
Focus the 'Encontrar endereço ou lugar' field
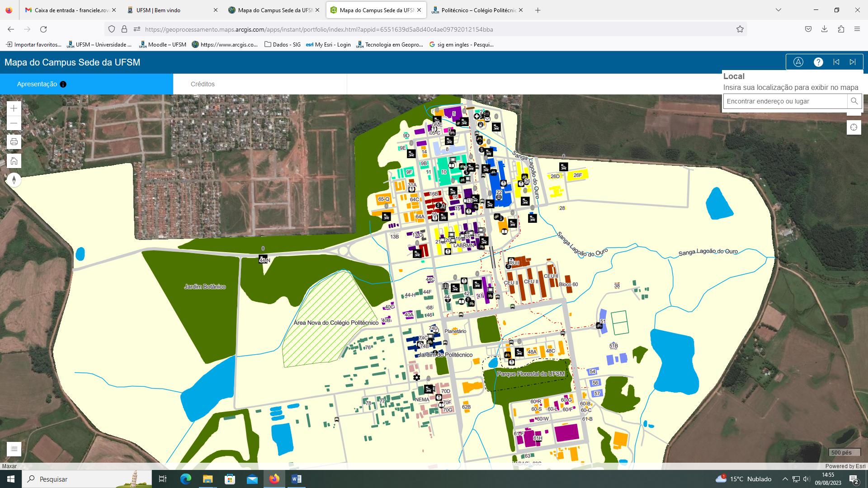point(785,101)
